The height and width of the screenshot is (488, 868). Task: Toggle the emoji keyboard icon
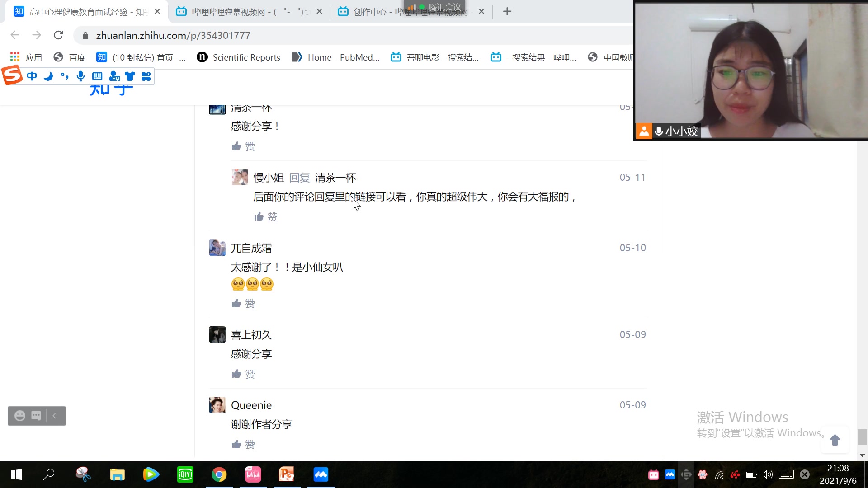(20, 415)
